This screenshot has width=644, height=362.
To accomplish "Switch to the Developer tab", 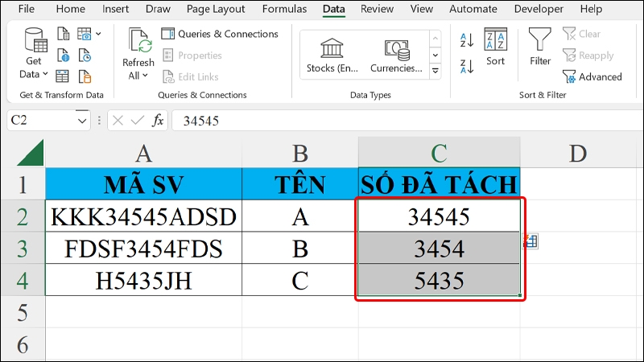I will click(x=539, y=9).
